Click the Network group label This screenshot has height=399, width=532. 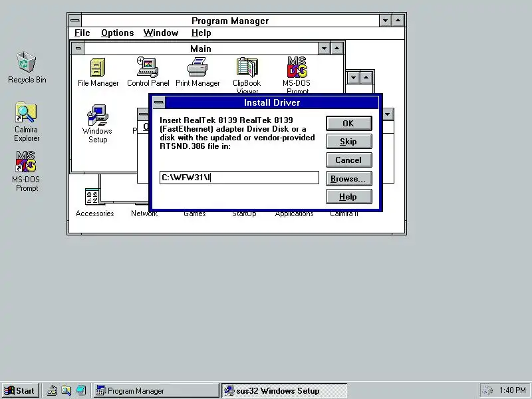click(144, 213)
